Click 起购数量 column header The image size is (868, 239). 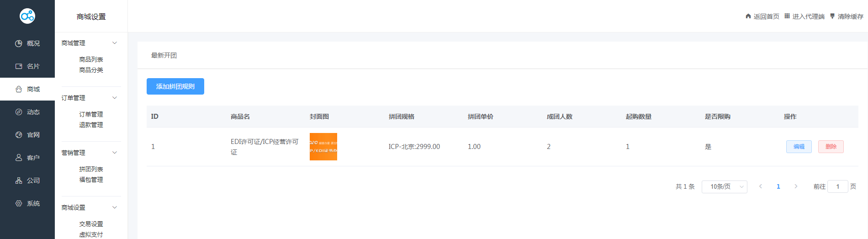pos(639,117)
